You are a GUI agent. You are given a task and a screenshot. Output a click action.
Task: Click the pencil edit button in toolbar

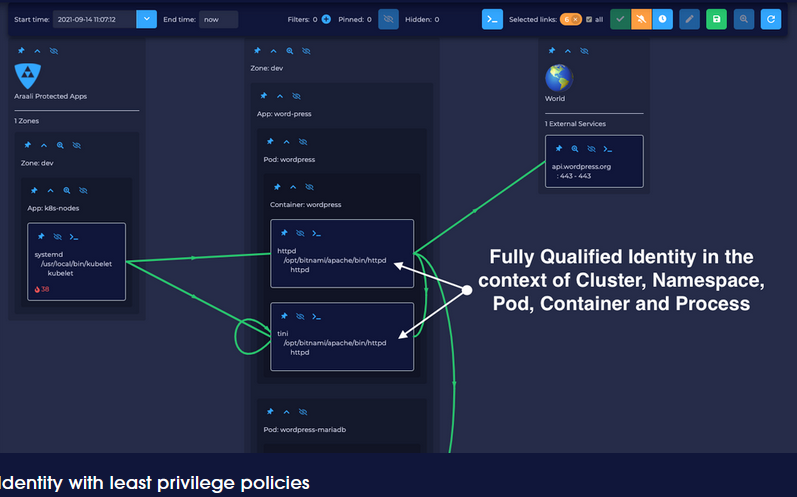pos(689,19)
